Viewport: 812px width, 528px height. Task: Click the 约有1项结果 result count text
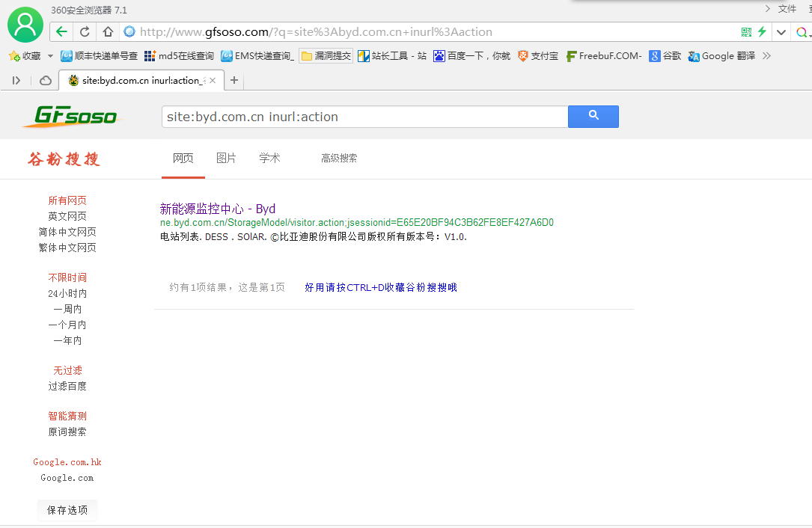pos(228,287)
